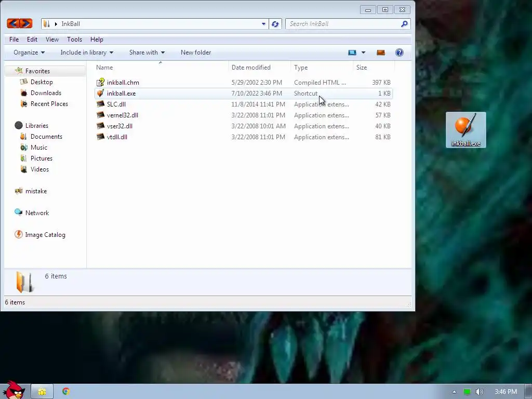Click the change view icon
Viewport: 532px width, 399px height.
(x=352, y=52)
